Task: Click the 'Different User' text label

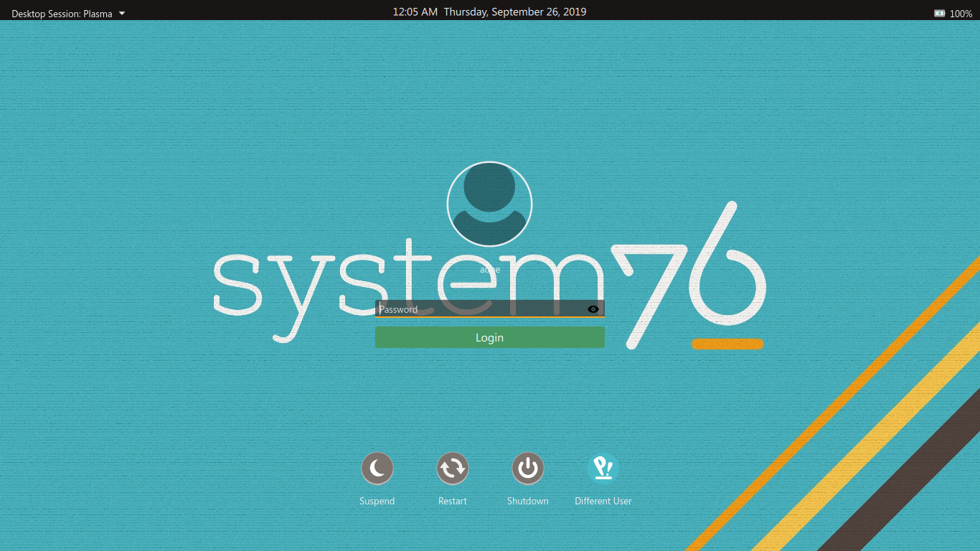Action: [603, 501]
